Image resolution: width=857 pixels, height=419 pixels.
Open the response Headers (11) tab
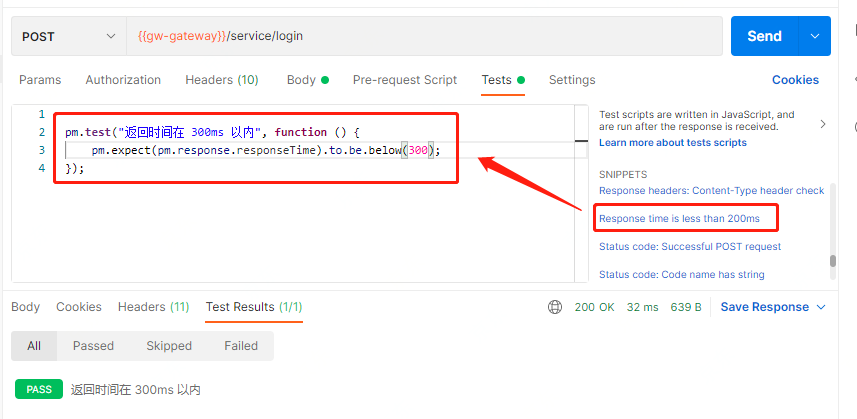coord(154,307)
